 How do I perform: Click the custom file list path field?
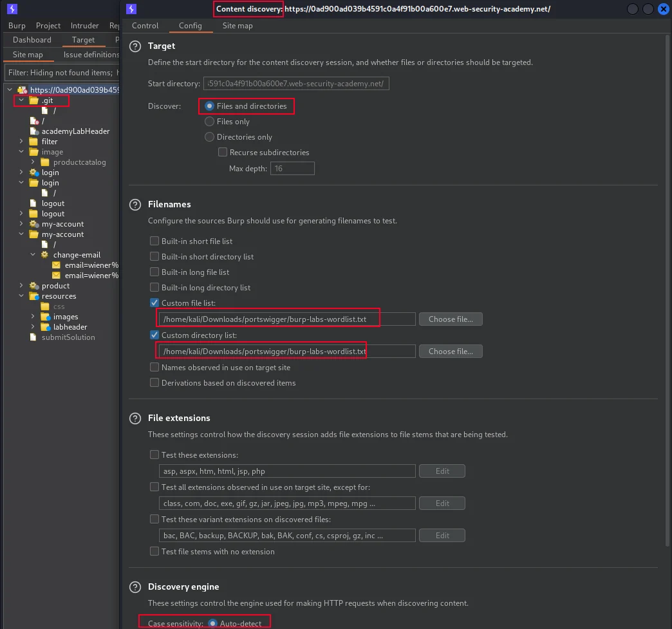(286, 319)
